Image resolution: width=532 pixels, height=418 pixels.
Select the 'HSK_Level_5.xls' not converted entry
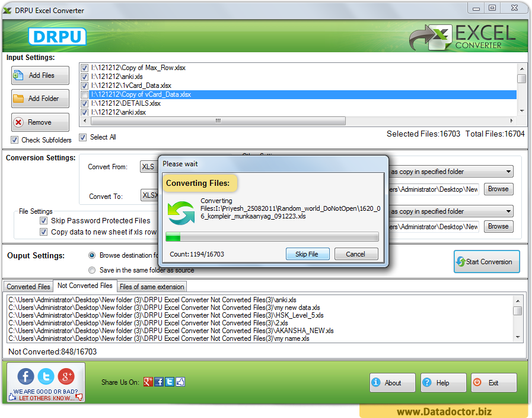[166, 315]
